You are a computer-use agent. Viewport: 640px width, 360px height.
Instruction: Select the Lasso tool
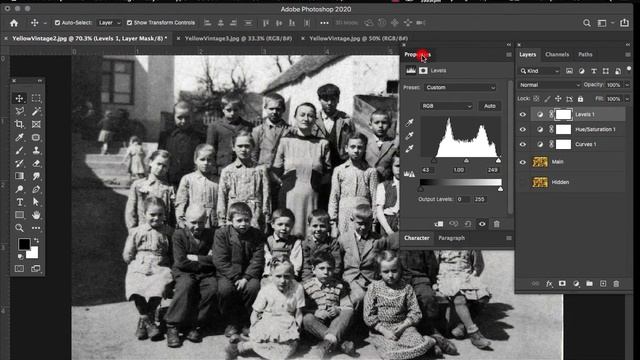pyautogui.click(x=19, y=111)
